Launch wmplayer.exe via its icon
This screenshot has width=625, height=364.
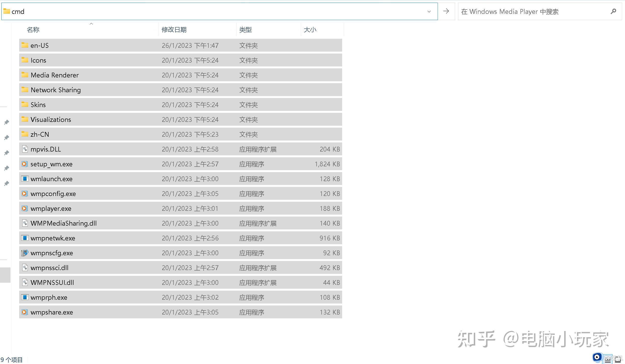[x=25, y=208]
